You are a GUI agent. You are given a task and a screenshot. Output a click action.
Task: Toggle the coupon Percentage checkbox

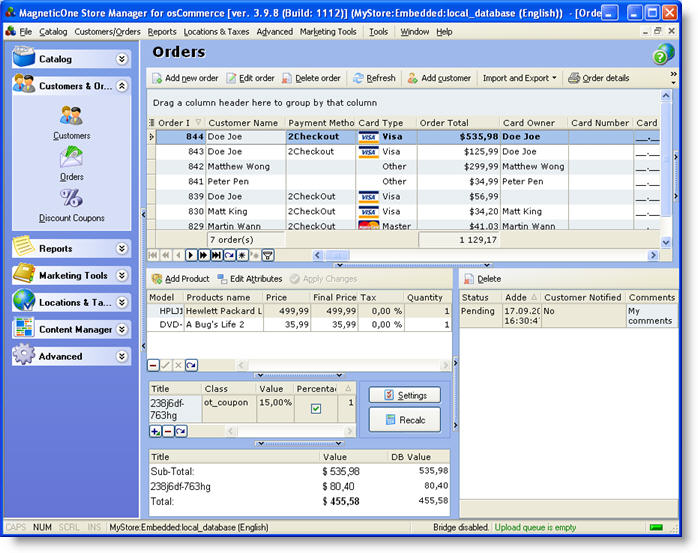(316, 408)
